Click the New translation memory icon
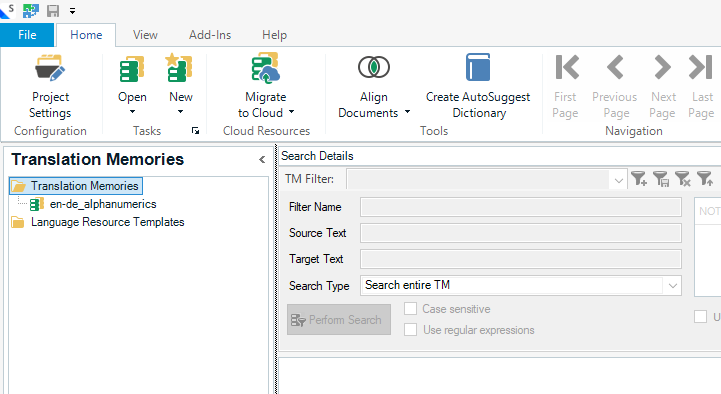 (x=180, y=68)
